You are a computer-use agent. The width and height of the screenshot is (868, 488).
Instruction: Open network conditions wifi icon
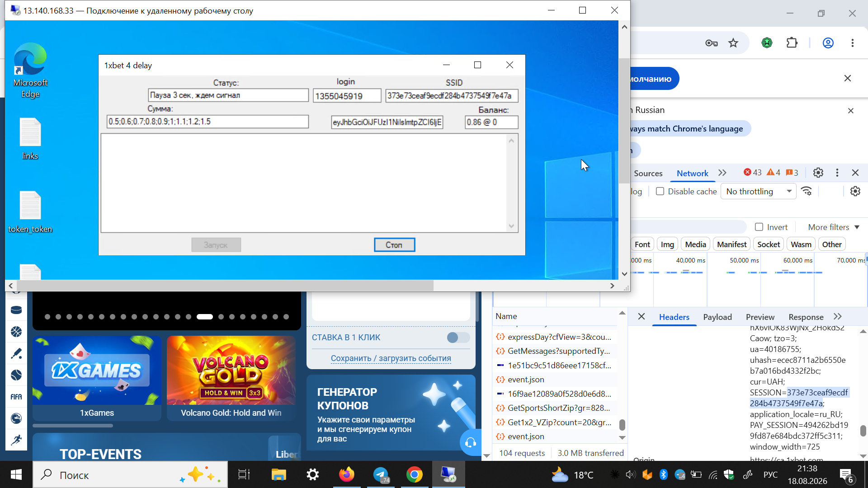(807, 191)
